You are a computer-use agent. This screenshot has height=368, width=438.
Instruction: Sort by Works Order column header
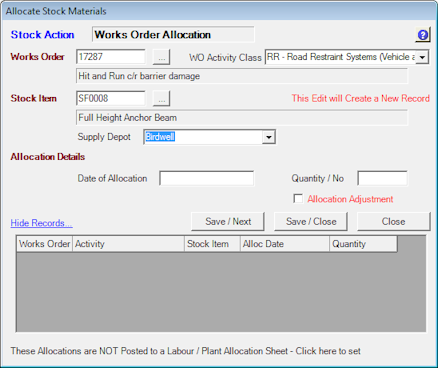coord(45,244)
